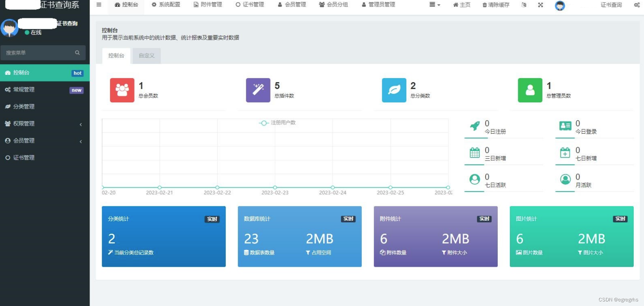Select 控制台 in the sidebar
This screenshot has height=306, width=644.
point(45,73)
